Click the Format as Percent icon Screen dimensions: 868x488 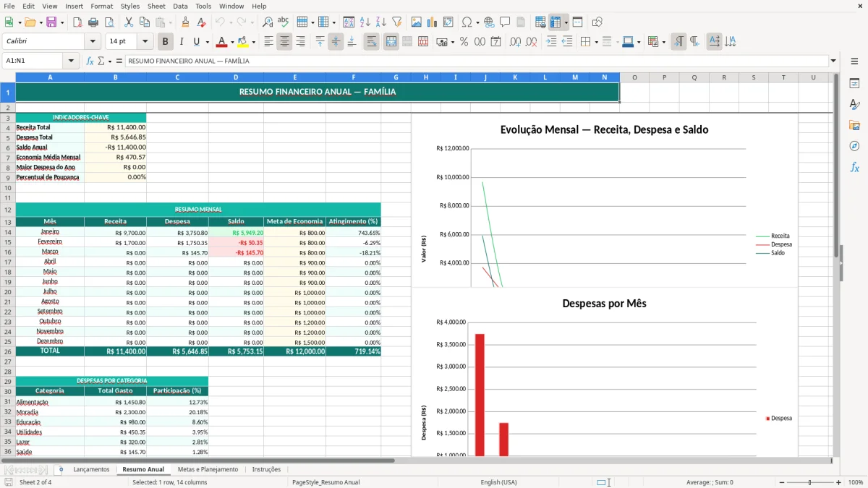coord(464,42)
